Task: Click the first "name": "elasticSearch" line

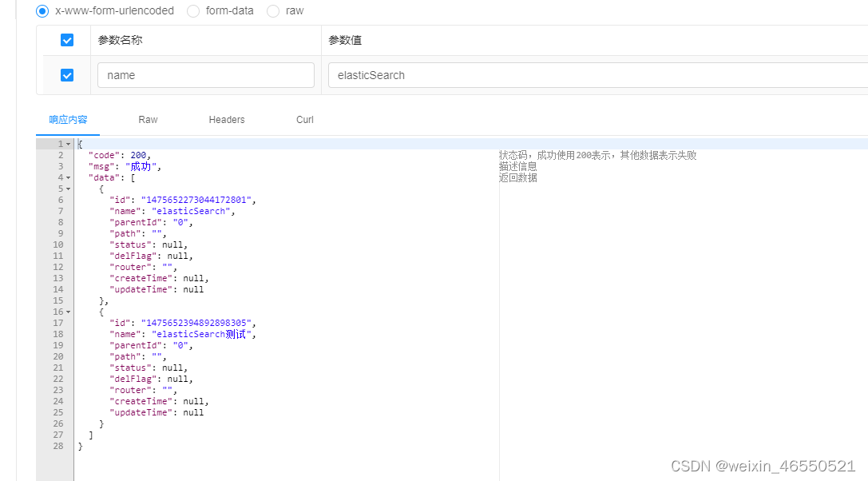Action: (x=172, y=211)
